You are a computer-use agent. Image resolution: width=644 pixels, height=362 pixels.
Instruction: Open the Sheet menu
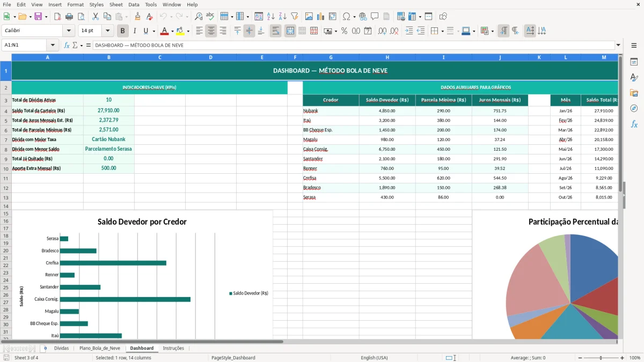click(x=116, y=4)
